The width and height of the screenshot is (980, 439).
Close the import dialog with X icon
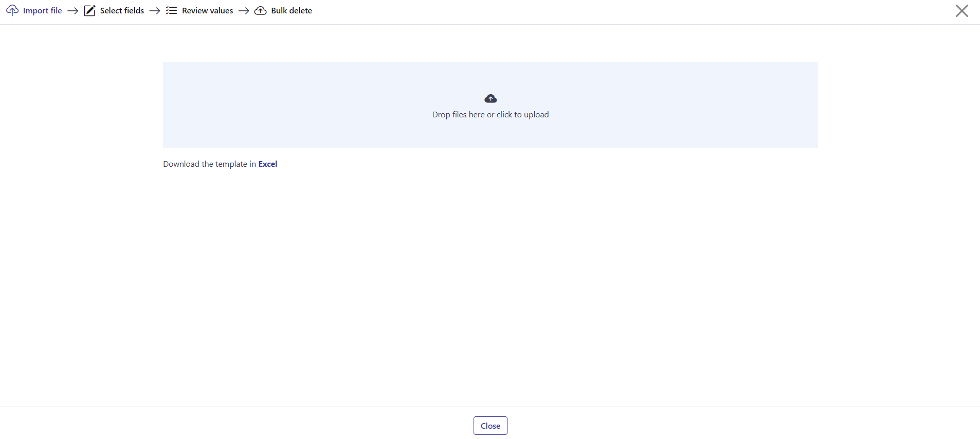coord(961,11)
